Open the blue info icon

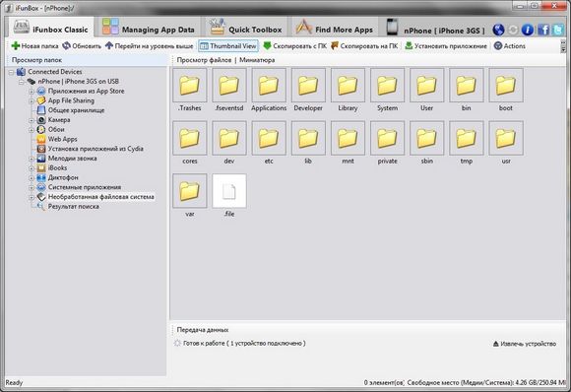[x=528, y=30]
